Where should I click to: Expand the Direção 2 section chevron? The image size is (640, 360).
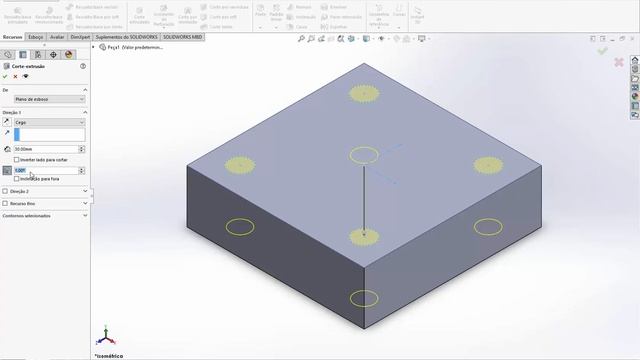click(x=85, y=191)
